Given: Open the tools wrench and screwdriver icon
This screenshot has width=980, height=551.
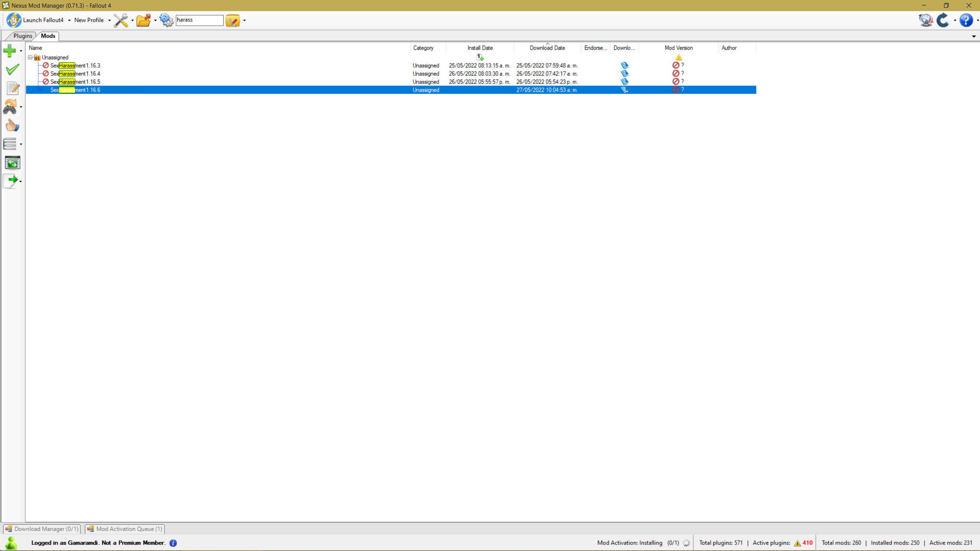Looking at the screenshot, I should pos(121,20).
